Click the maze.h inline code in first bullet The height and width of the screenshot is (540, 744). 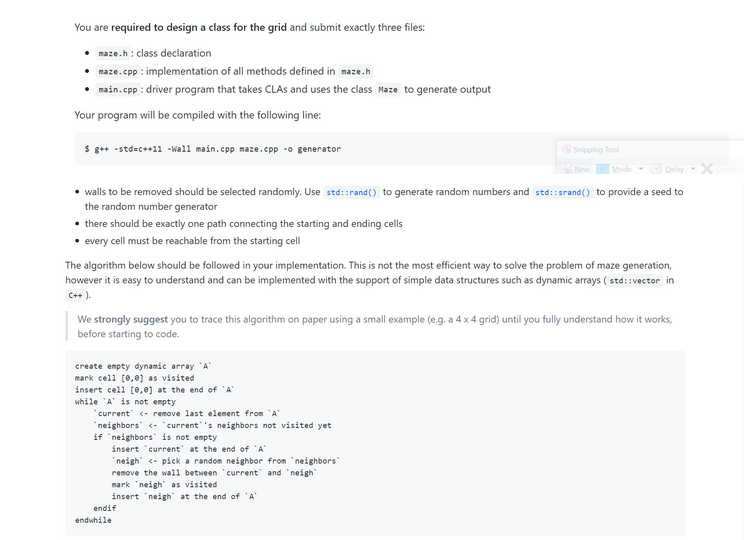coord(113,54)
